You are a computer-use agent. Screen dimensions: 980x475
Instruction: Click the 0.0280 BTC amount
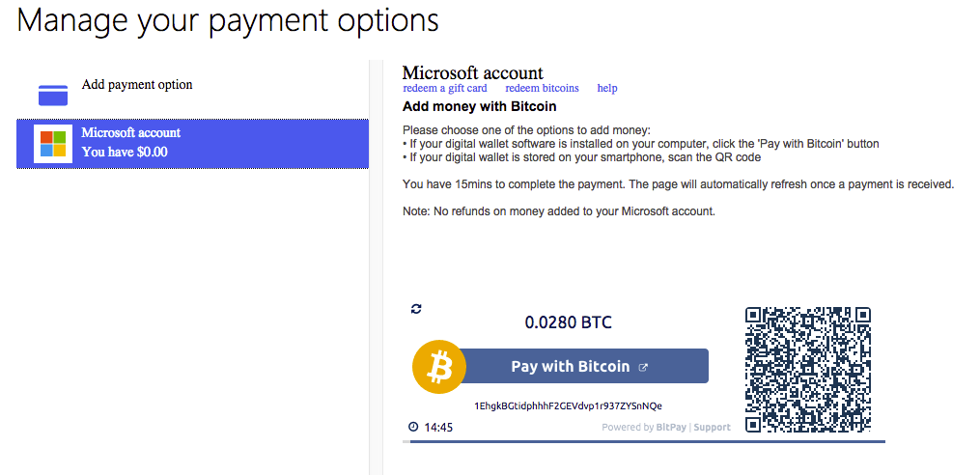(x=568, y=322)
